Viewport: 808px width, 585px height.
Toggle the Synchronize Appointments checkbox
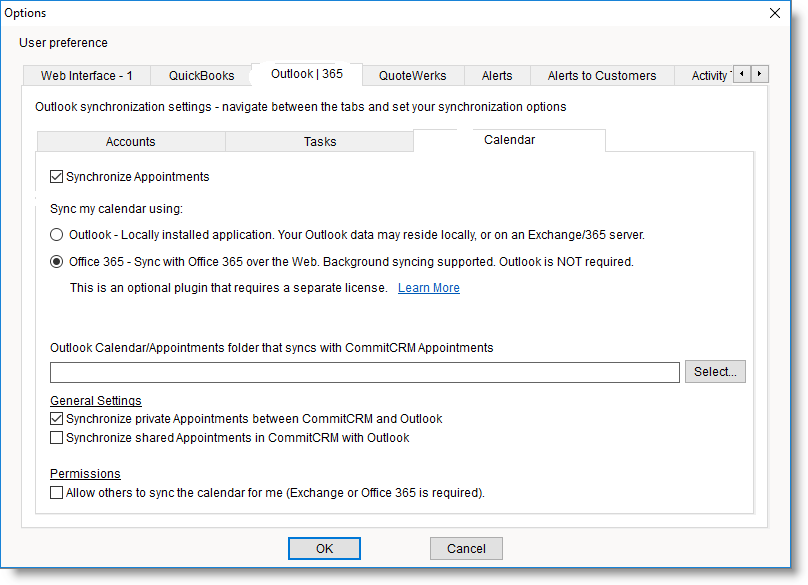point(57,177)
